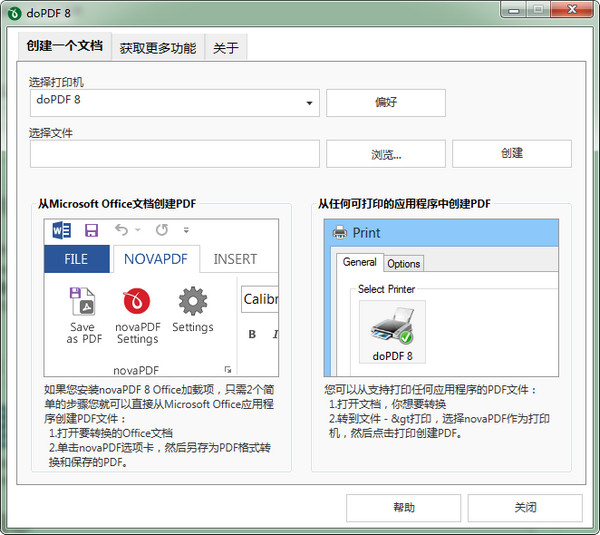Click the purple save floppy icon
This screenshot has height=535, width=600.
point(91,231)
